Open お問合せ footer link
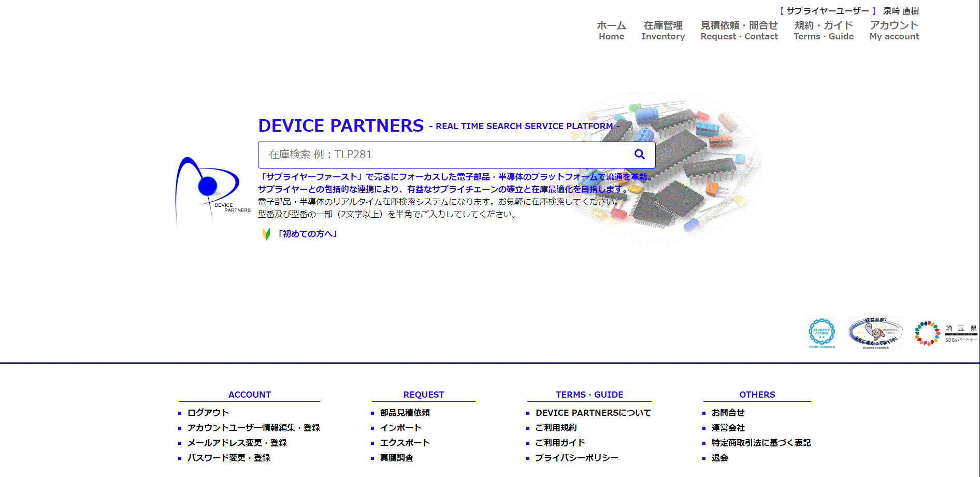Screen dimensions: 980x477 728,413
